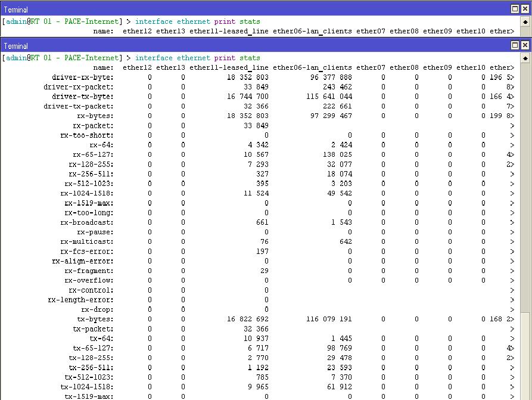Close the front Terminal window
Image resolution: width=532 pixels, height=400 pixels.
pos(524,45)
